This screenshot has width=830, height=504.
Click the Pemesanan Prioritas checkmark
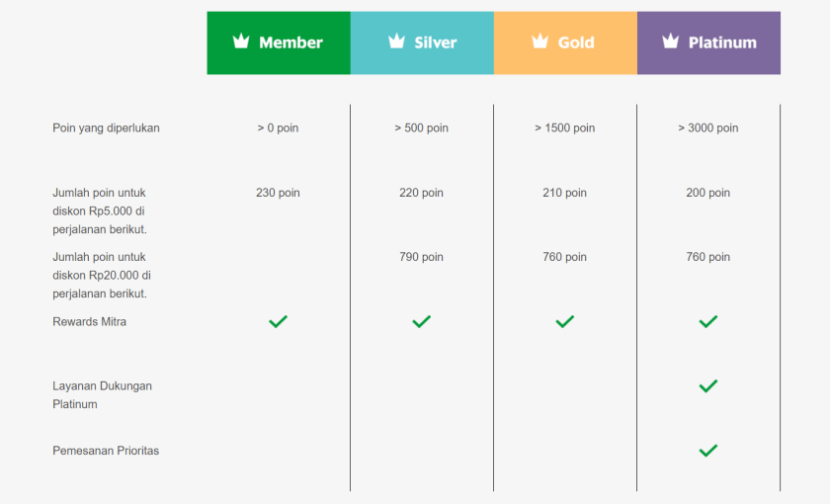(708, 451)
